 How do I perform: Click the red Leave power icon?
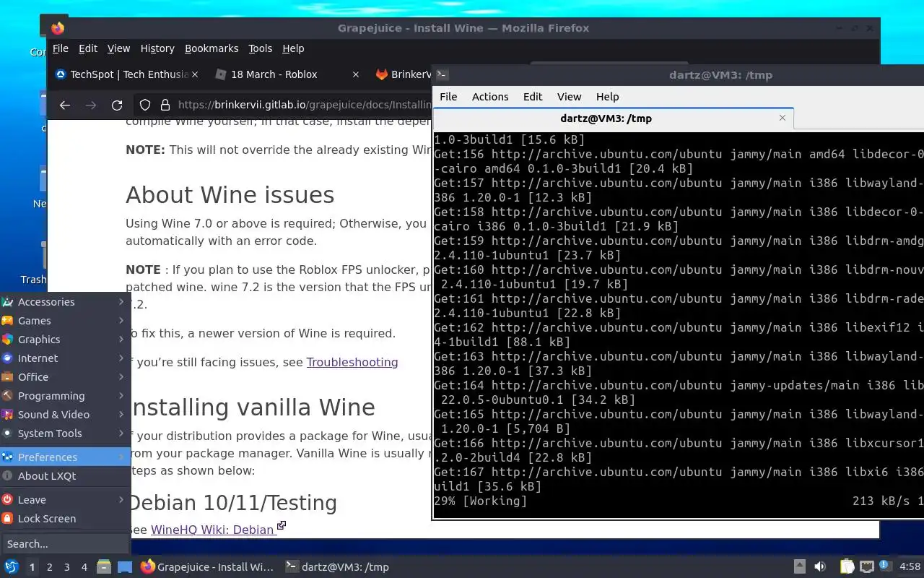(x=7, y=500)
